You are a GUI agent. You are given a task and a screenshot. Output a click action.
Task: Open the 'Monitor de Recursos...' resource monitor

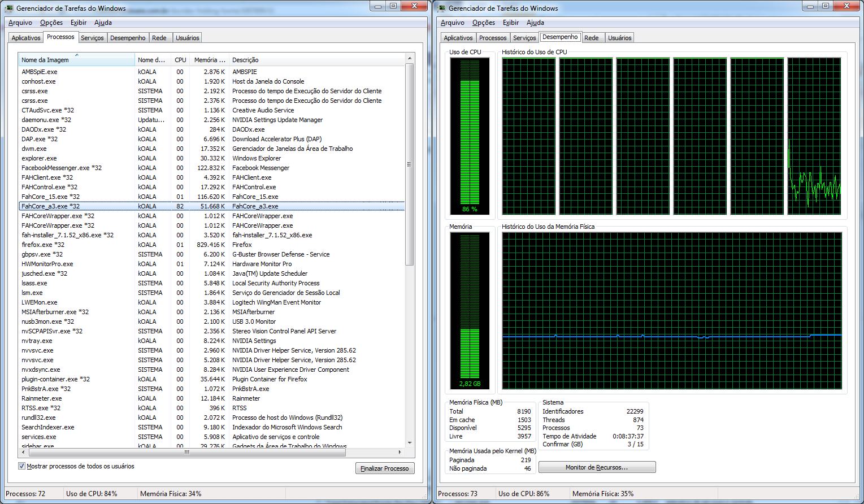[597, 467]
